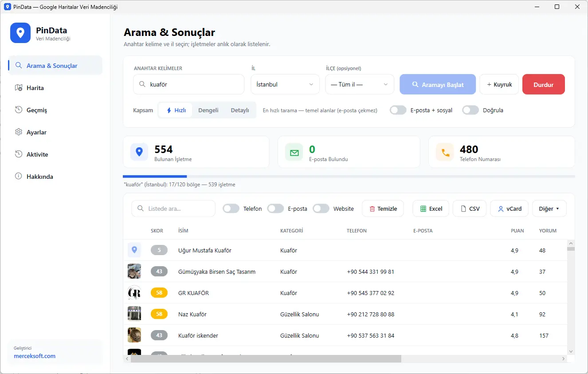The height and width of the screenshot is (374, 588).
Task: Click the PinData pin logo in sidebar
Action: [20, 33]
